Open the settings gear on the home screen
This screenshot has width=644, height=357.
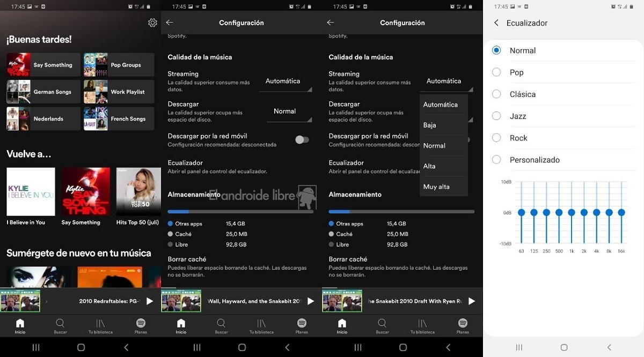[x=152, y=23]
